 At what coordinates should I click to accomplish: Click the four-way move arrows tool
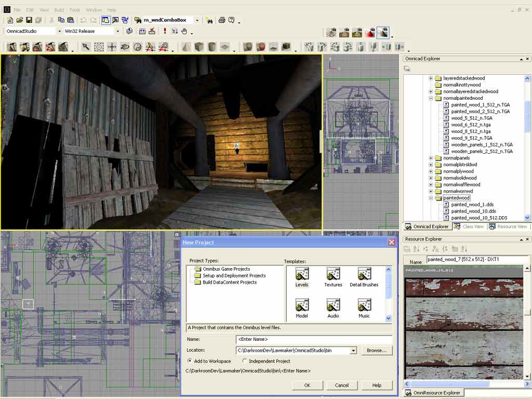[x=112, y=47]
